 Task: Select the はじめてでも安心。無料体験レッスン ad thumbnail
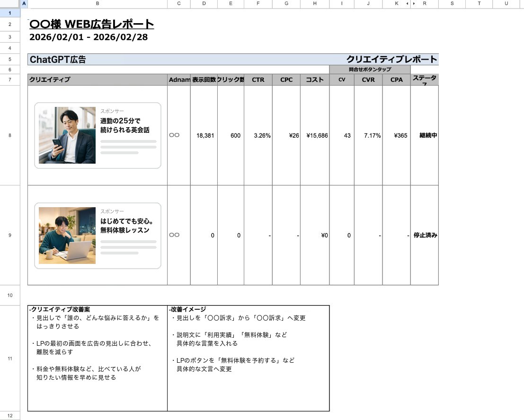tap(98, 236)
